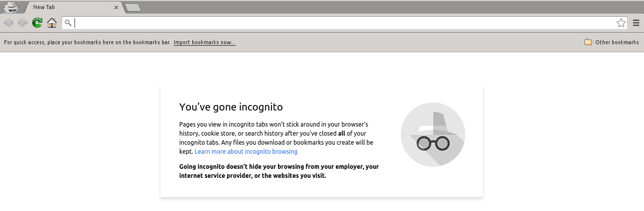Click the incognito spy icon in the title bar

coord(11,7)
